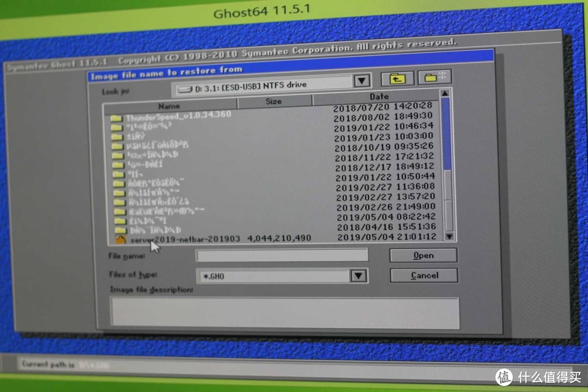Screen dimensions: 588x392
Task: Click the drive icon in Look in field
Action: 185,89
